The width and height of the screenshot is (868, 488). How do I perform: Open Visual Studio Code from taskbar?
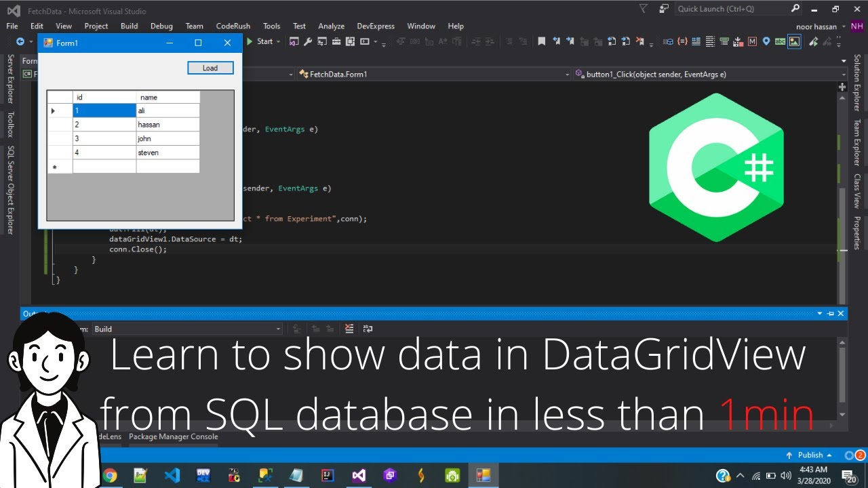coord(172,475)
